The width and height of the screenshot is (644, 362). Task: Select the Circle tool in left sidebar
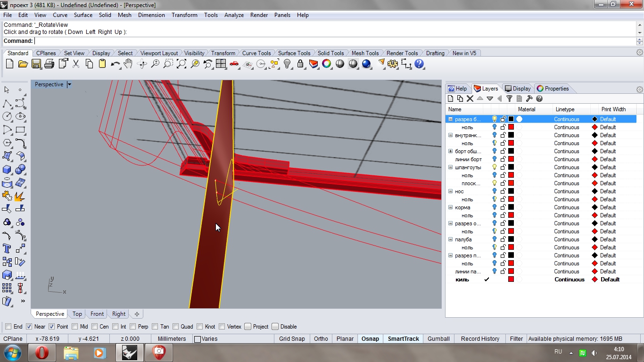[7, 116]
